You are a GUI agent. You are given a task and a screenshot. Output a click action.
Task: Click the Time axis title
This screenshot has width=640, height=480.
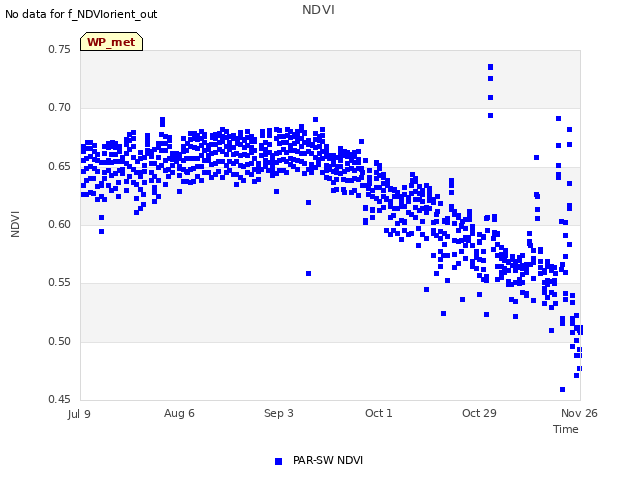click(x=566, y=429)
